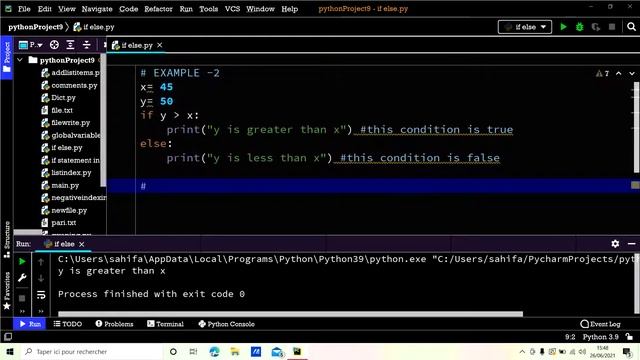The height and width of the screenshot is (360, 640).
Task: Open the Windows Start menu
Action: click(x=10, y=351)
